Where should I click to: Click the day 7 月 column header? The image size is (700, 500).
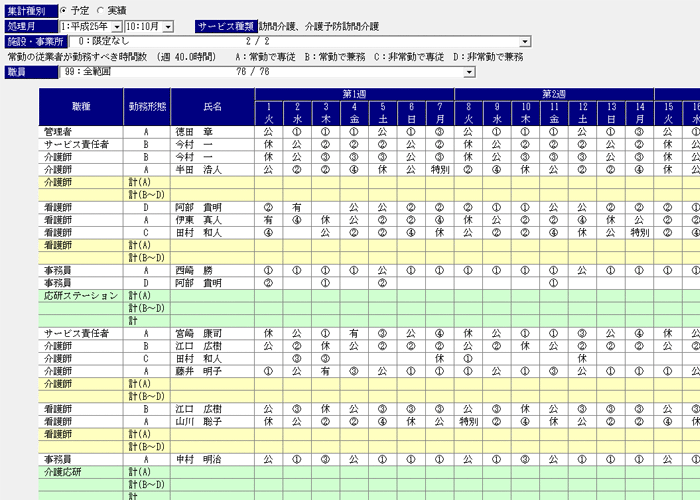click(440, 113)
